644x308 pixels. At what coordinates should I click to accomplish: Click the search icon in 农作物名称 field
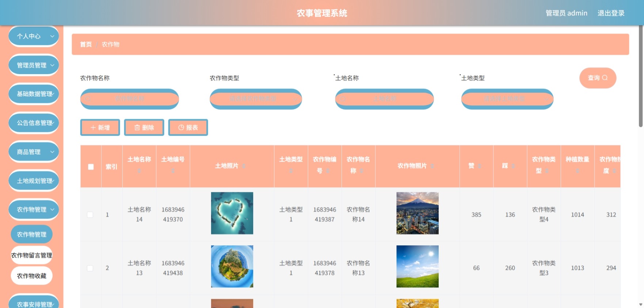pyautogui.click(x=88, y=99)
